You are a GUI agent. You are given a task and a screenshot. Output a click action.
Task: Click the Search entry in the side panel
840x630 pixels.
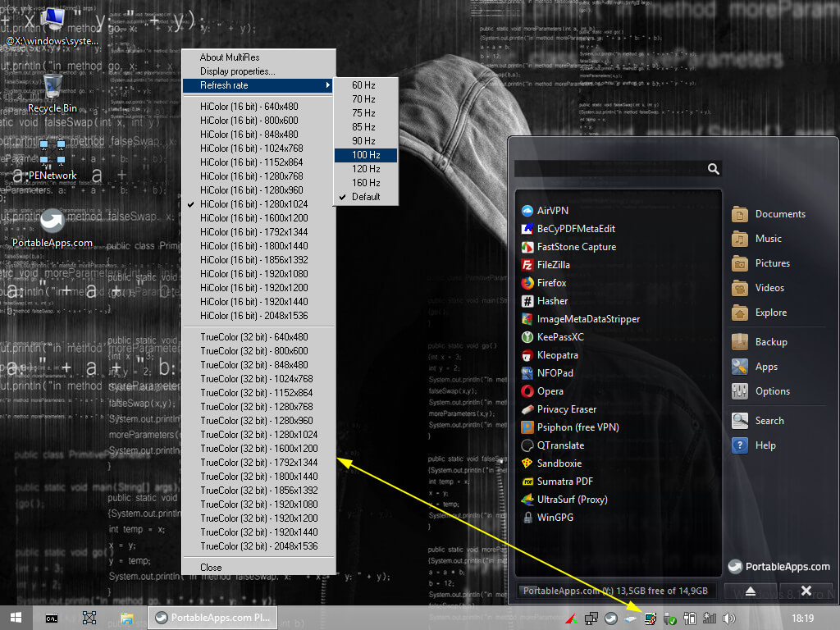[757, 421]
